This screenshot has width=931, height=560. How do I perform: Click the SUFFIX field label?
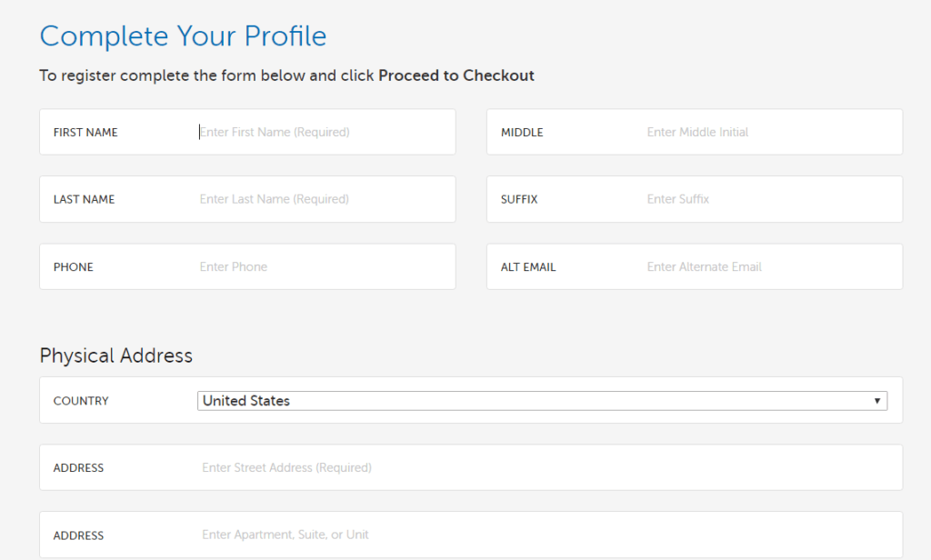(x=520, y=199)
